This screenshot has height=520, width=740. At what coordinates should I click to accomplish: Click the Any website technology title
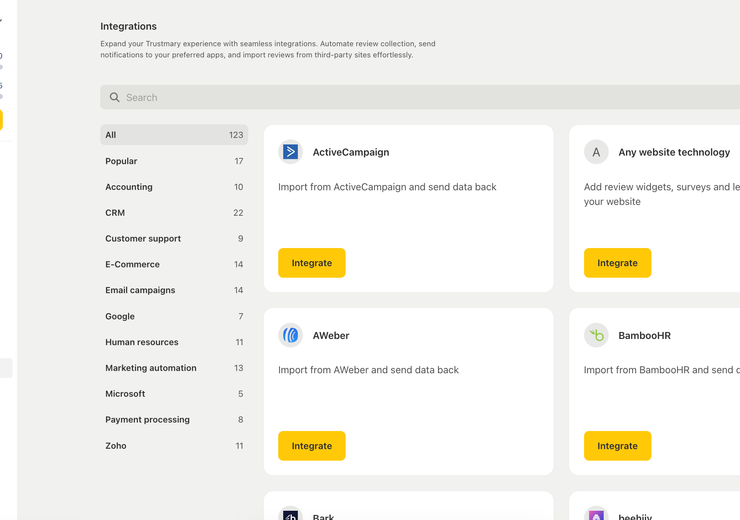pyautogui.click(x=674, y=152)
